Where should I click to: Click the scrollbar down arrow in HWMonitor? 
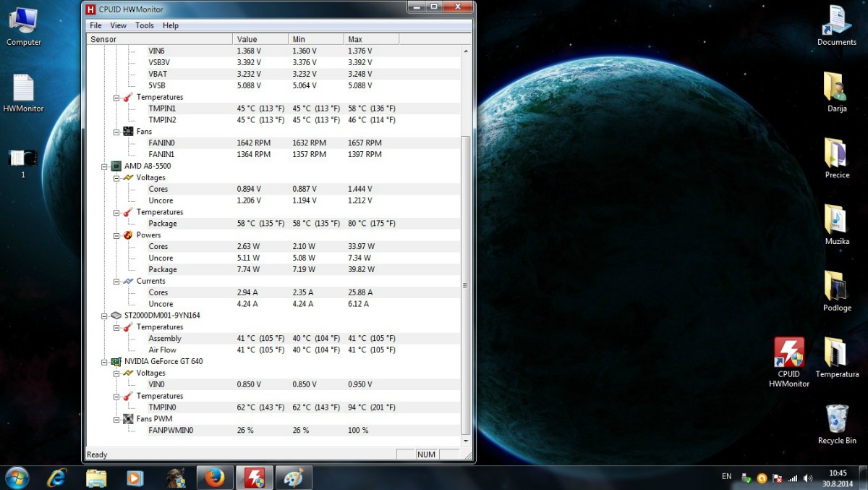click(466, 441)
